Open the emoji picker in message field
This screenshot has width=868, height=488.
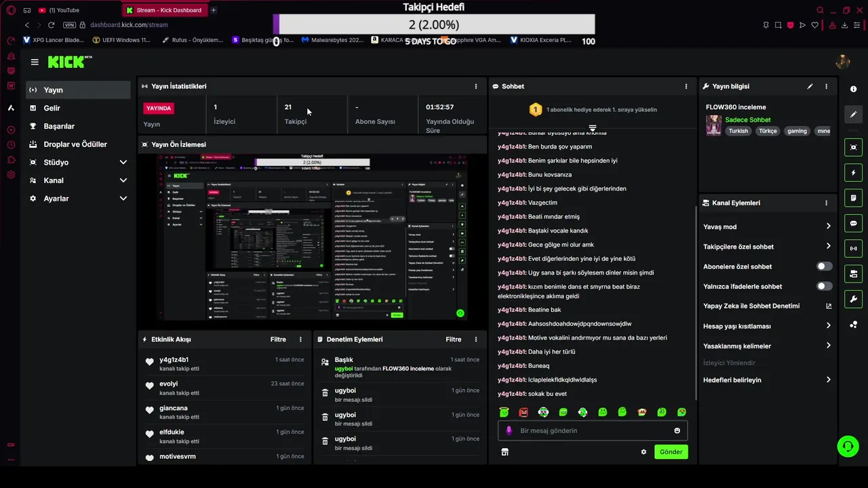click(677, 430)
